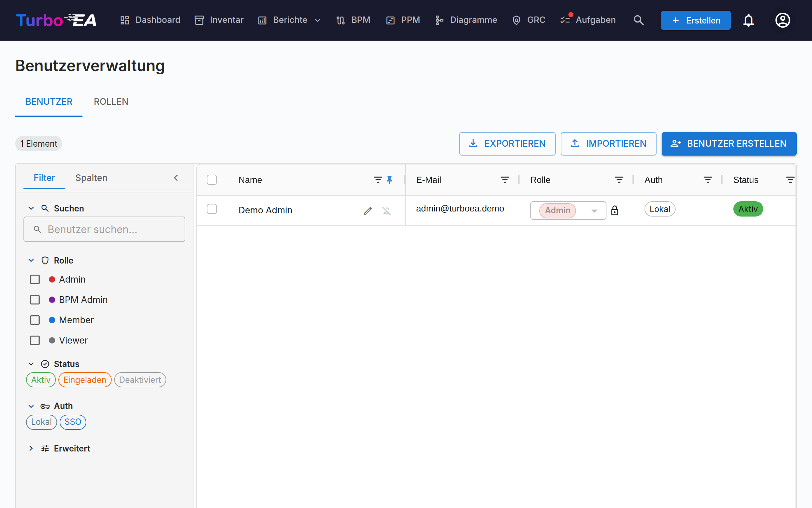Collapse the Status filter section

[31, 364]
